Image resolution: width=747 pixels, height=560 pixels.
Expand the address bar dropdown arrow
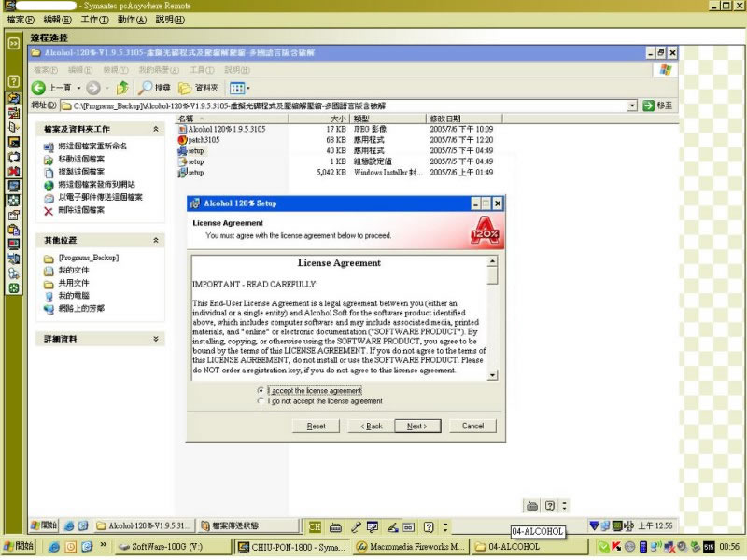point(632,105)
